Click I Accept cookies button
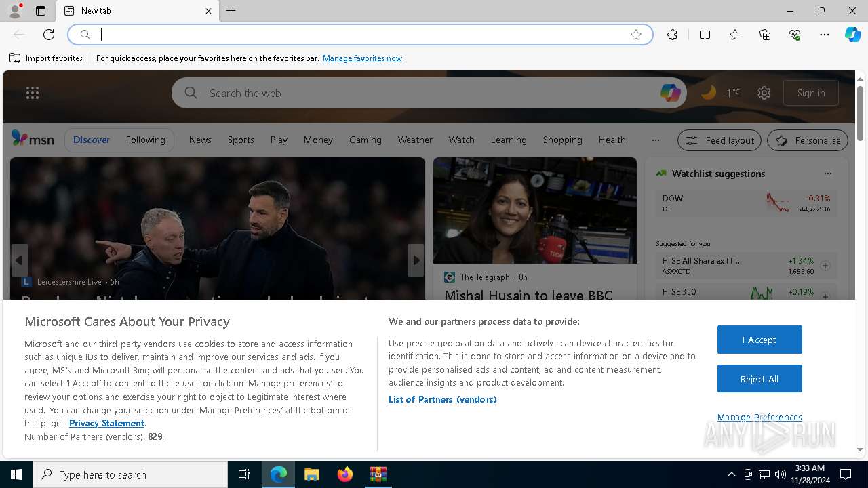The height and width of the screenshot is (488, 868). coord(759,340)
